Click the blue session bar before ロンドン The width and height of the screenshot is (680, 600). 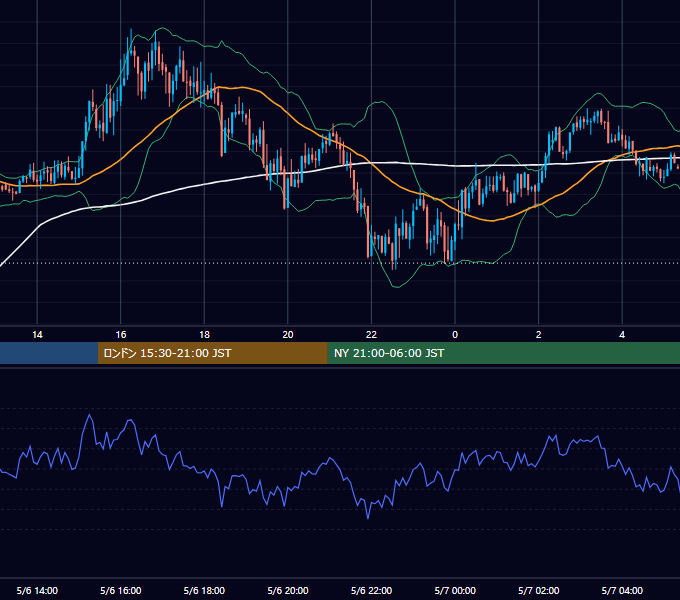point(49,353)
